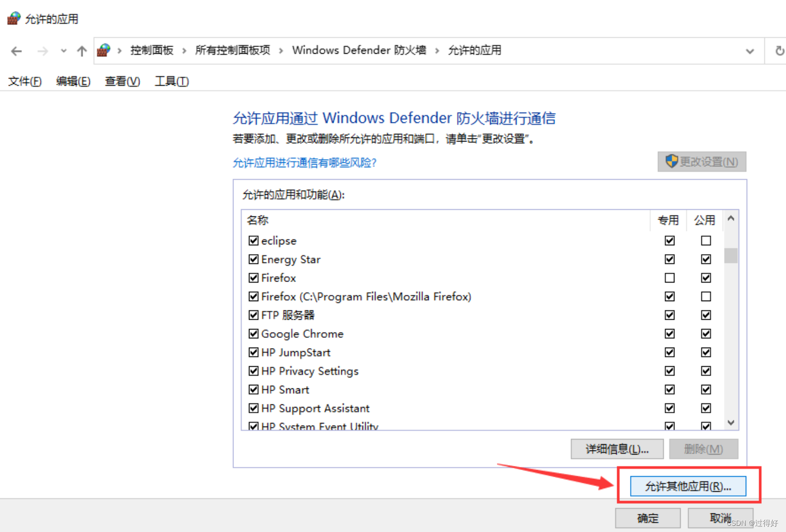Go up one folder level
Image resolution: width=786 pixels, height=532 pixels.
point(82,51)
